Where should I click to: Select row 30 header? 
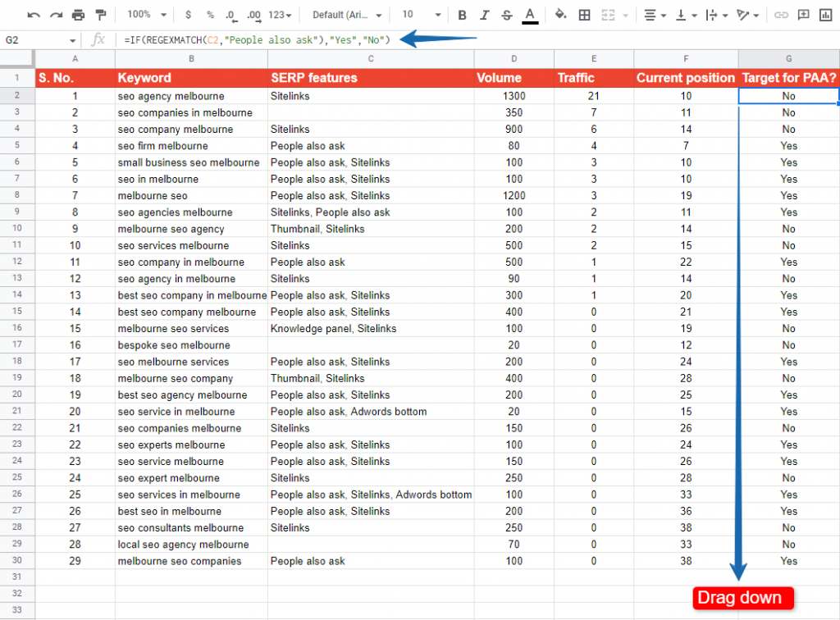(x=17, y=561)
